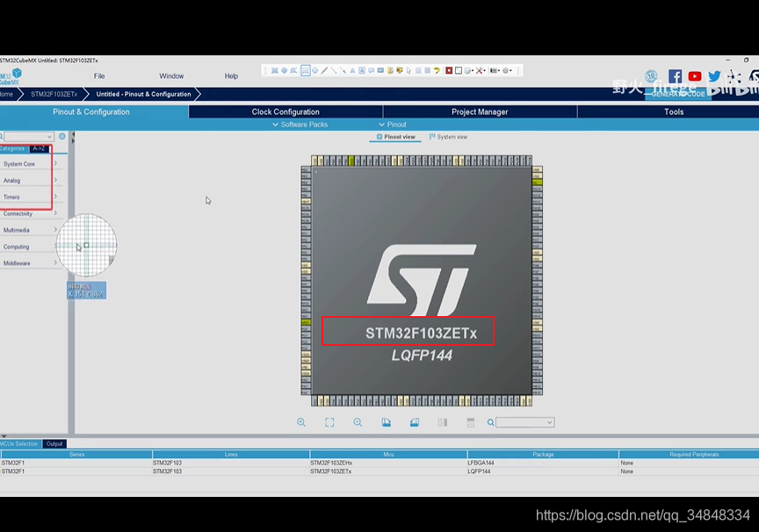
Task: Click the crossed tools icon in the capture toolbar
Action: pyautogui.click(x=480, y=70)
